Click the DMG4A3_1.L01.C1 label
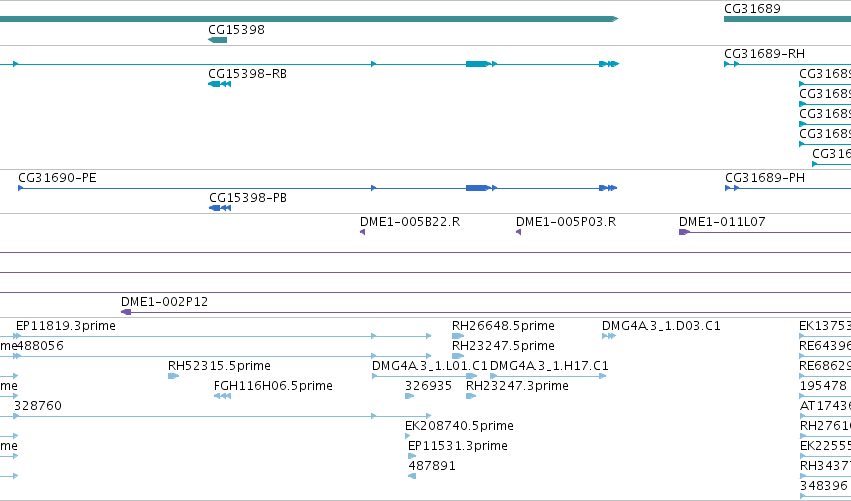The image size is (851, 501). (430, 365)
